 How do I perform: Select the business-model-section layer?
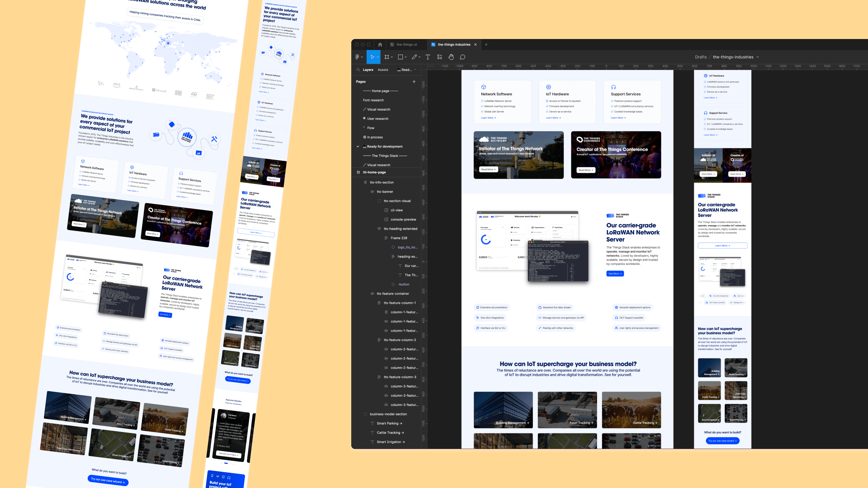[388, 414]
